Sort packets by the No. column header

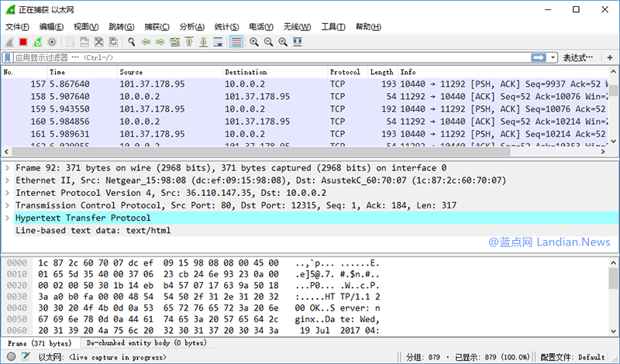[x=24, y=72]
